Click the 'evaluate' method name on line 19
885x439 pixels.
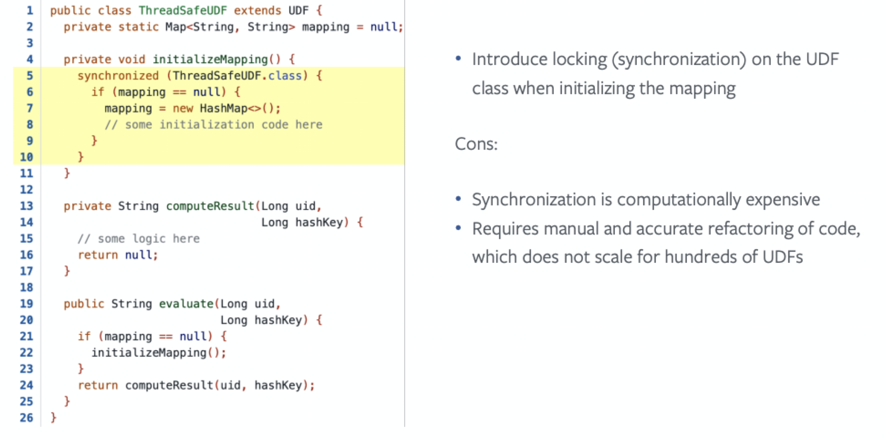pyautogui.click(x=186, y=304)
